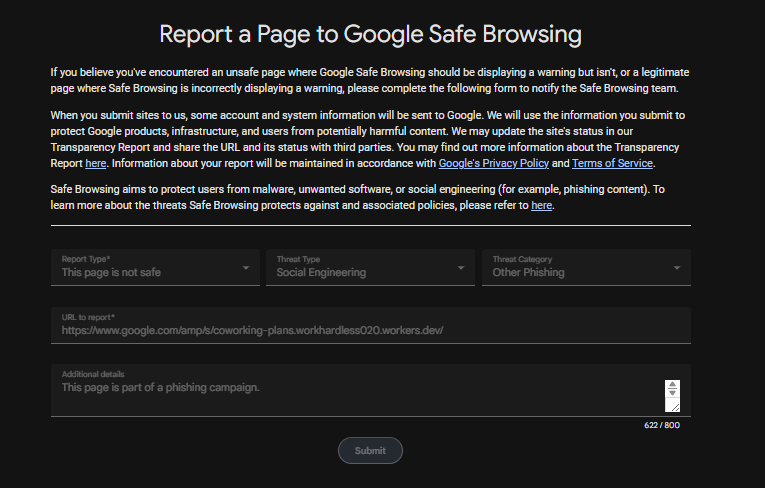Image resolution: width=765 pixels, height=488 pixels.
Task: Click the Additional details text area
Action: (371, 390)
